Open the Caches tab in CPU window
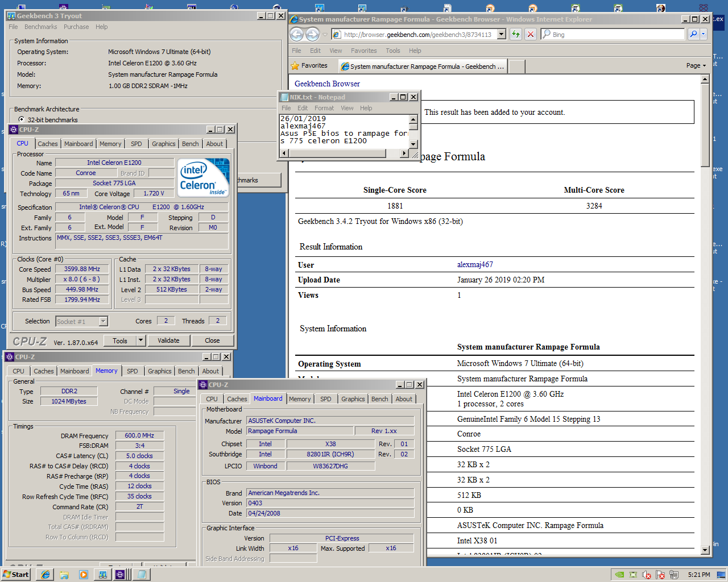The image size is (728, 582). click(48, 144)
